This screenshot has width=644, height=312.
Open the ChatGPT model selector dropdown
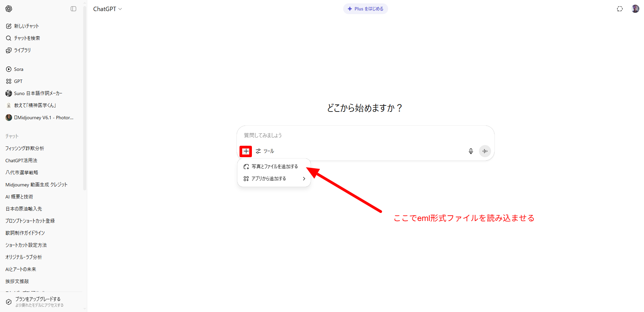[x=107, y=9]
